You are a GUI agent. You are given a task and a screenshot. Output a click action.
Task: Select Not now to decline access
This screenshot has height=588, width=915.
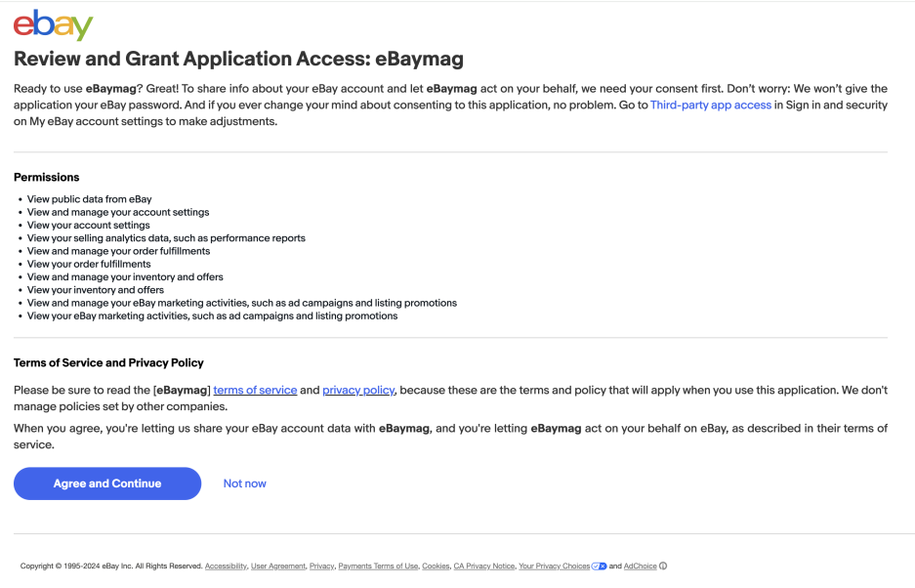[x=243, y=483]
